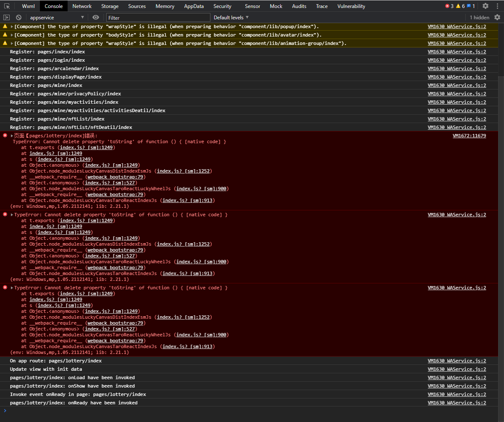Open the Default levels dropdown
Image resolution: width=504 pixels, height=422 pixels.
230,17
